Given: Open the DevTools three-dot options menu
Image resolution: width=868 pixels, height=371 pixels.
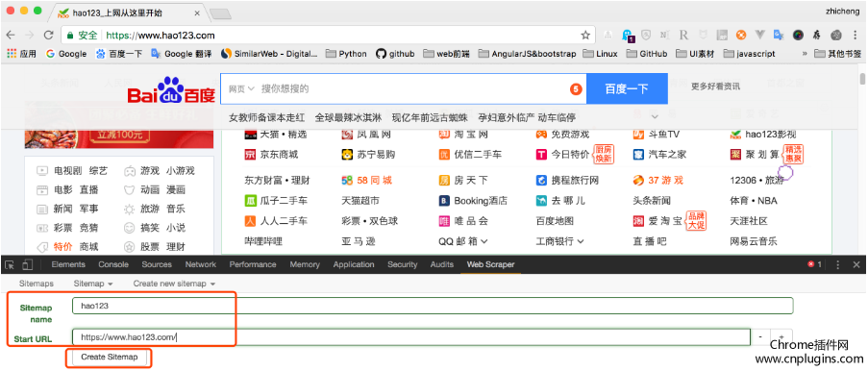Looking at the screenshot, I should click(x=837, y=264).
